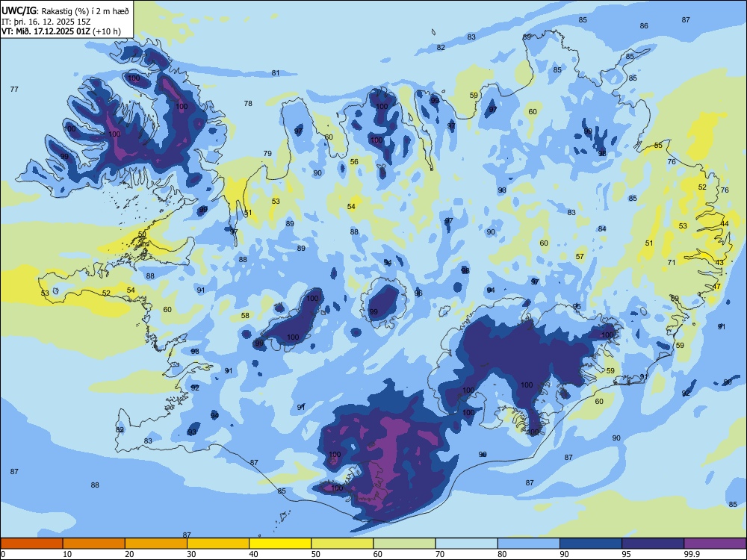Click the 20–30% legend color segment
Viewport: 747px width, 560px height.
[156, 544]
